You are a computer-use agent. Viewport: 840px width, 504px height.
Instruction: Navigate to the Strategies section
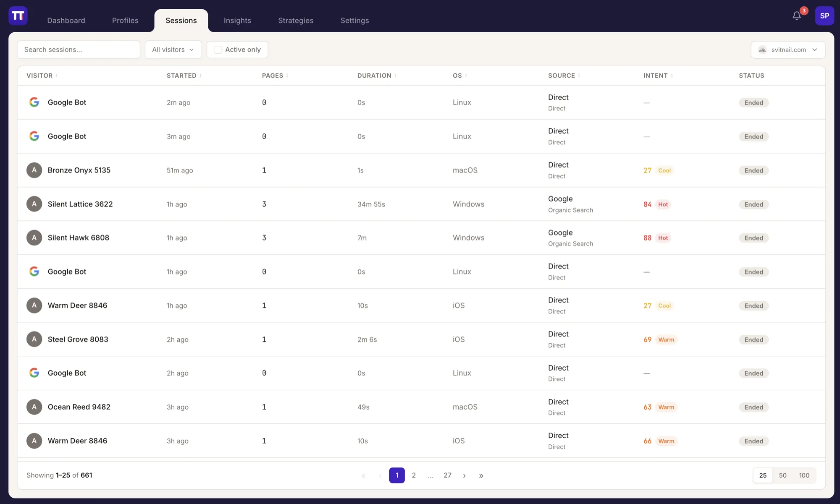[x=295, y=20]
